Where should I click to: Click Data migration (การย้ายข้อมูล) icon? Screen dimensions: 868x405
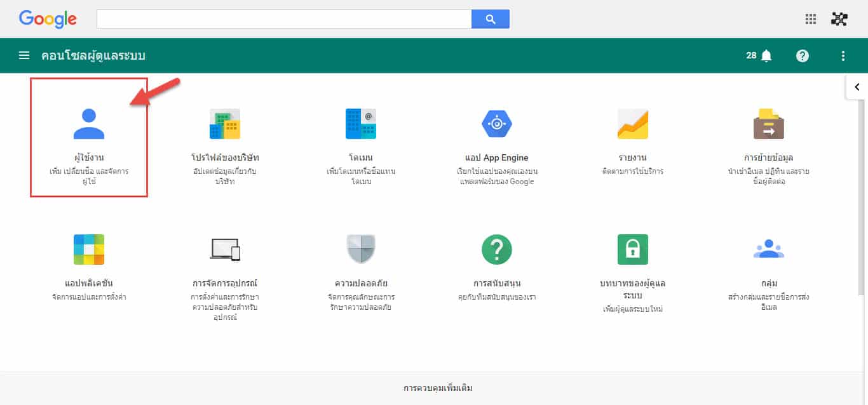(768, 124)
